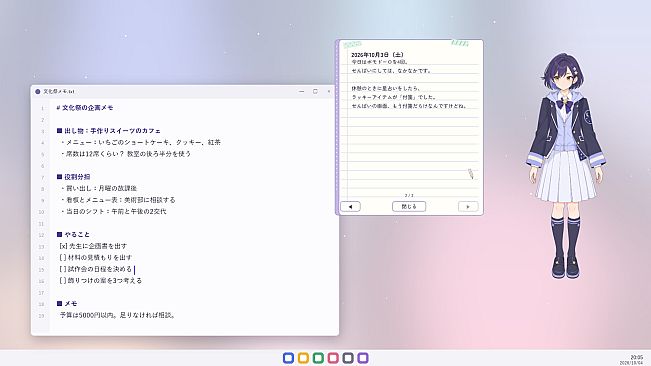651x366 pixels.
Task: Click the heading '■ 役割分担'
Action: [x=73, y=177]
